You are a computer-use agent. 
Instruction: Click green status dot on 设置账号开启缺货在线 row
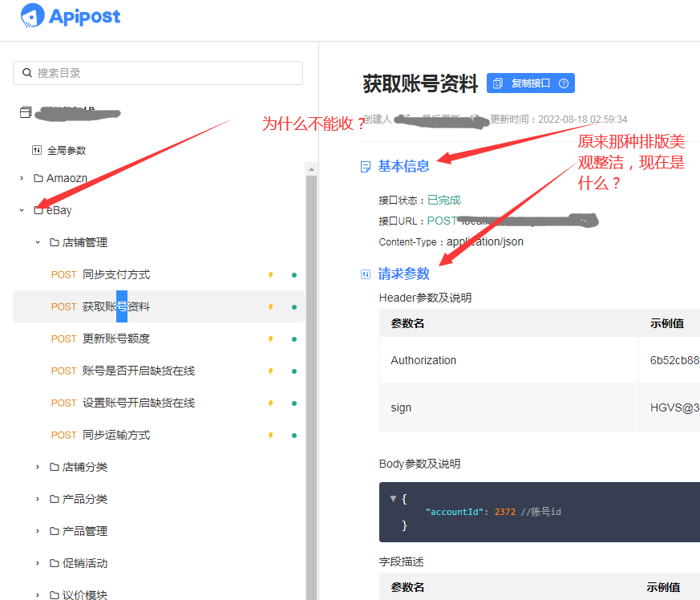click(294, 403)
